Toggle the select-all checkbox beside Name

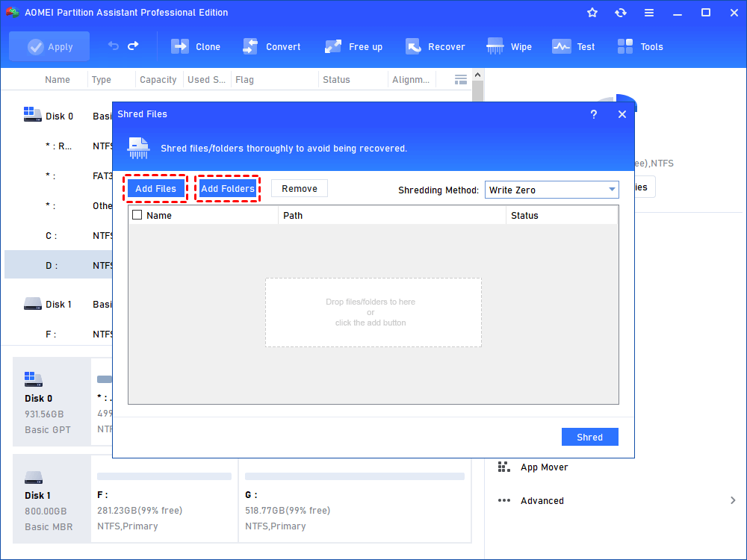coord(137,215)
